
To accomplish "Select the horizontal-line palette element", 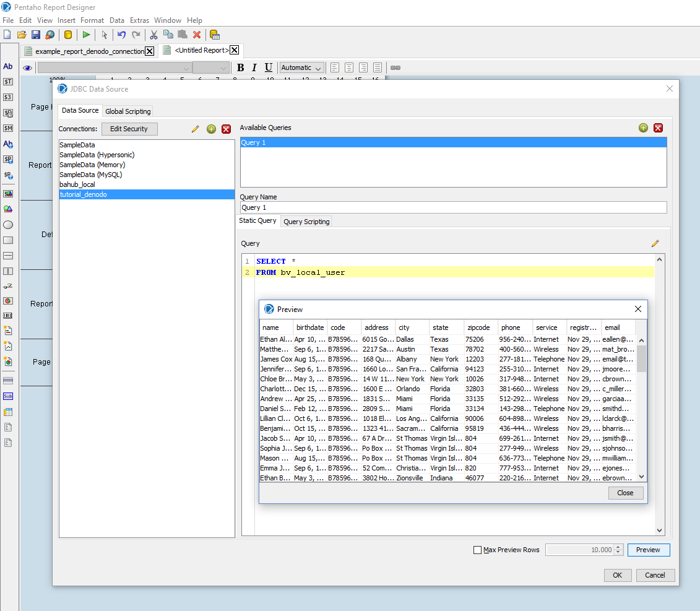I will pos(8,256).
